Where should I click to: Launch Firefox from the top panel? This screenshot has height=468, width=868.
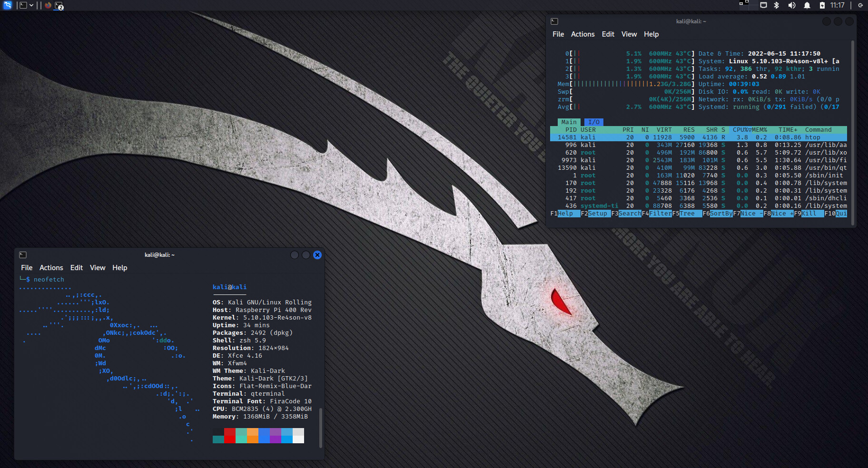click(48, 5)
